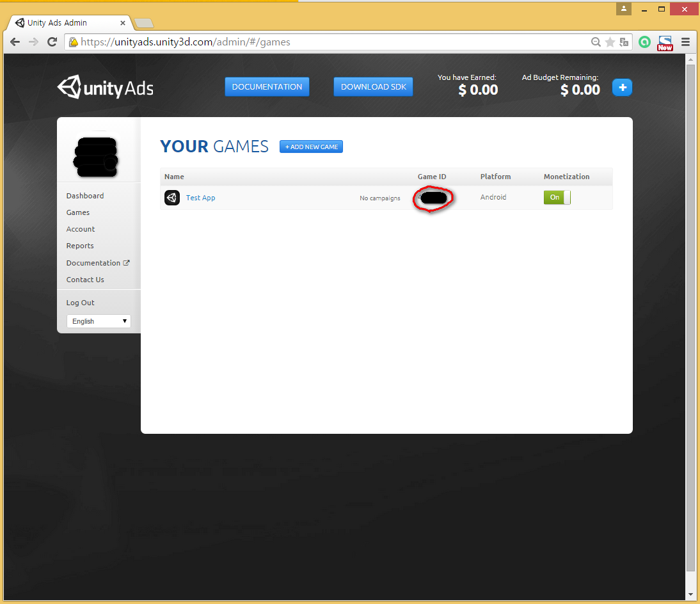Click the green circular extension icon

pyautogui.click(x=644, y=42)
